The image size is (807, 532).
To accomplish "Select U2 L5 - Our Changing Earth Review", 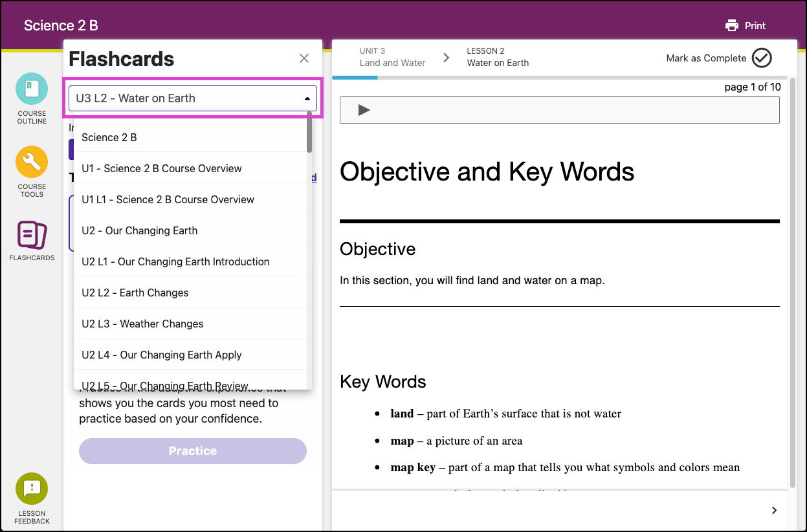I will (x=190, y=381).
